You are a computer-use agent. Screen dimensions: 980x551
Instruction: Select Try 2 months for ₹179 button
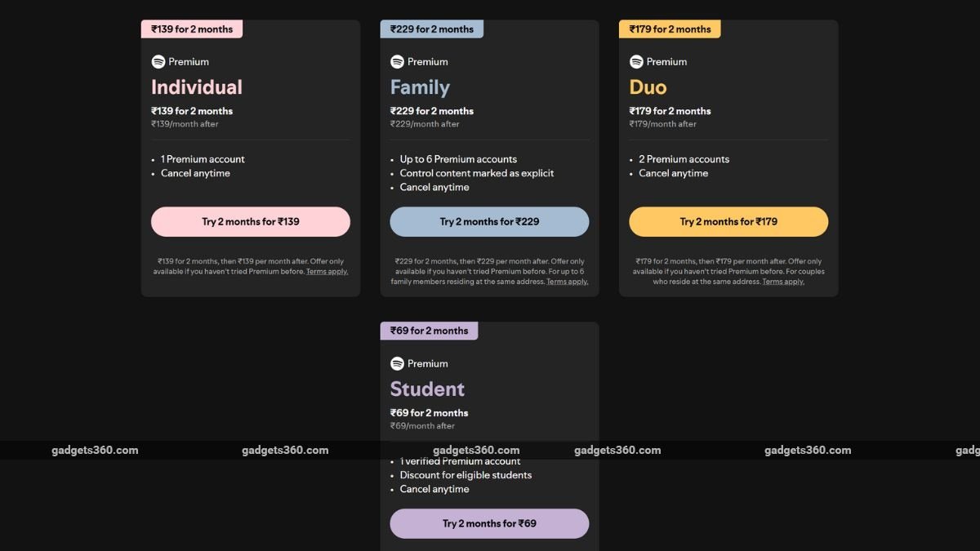click(728, 222)
